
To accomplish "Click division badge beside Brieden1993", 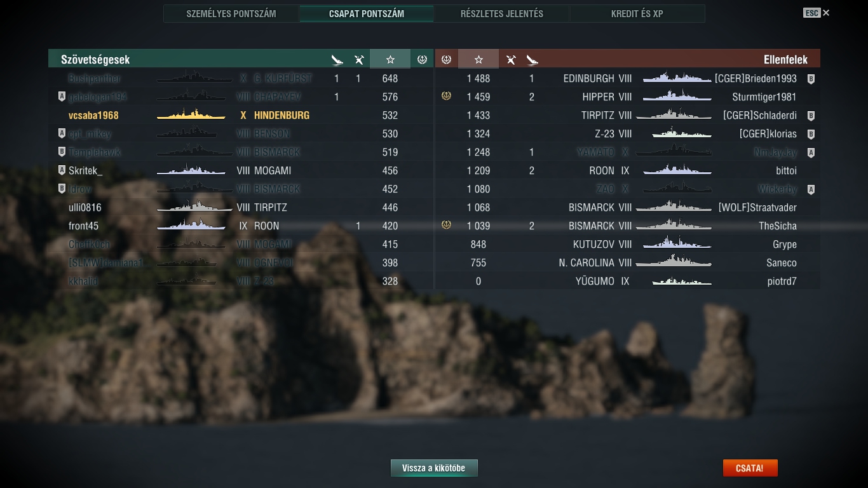I will tap(811, 79).
